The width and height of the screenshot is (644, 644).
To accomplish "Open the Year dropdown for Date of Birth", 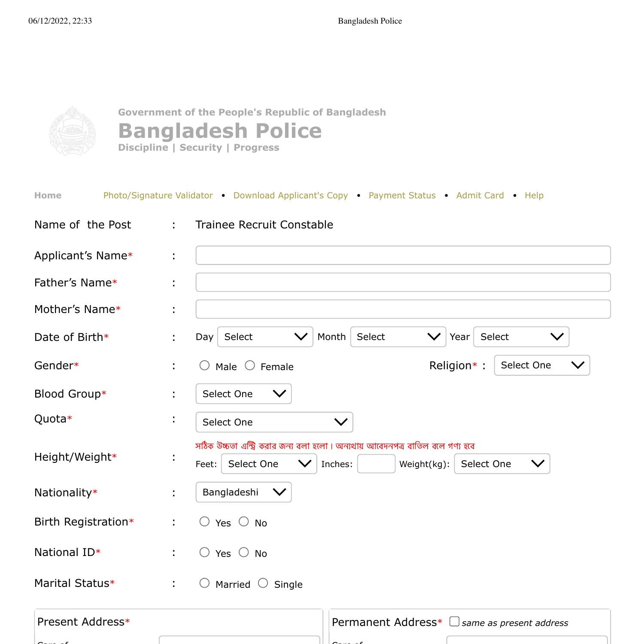I will click(x=521, y=337).
